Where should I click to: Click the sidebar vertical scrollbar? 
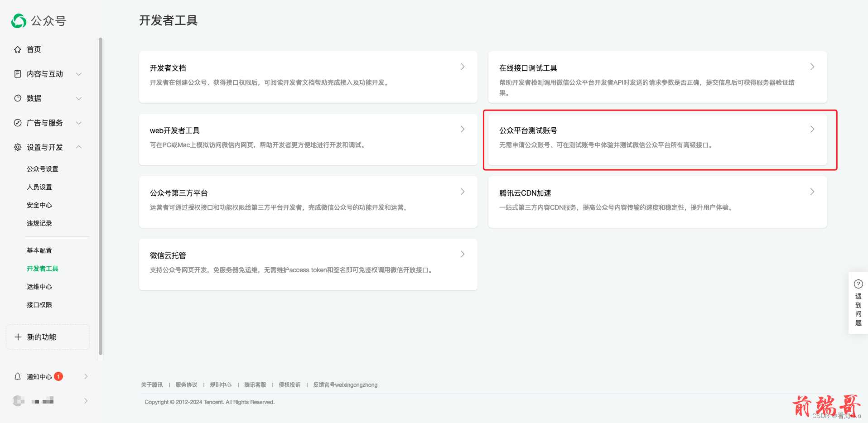click(x=101, y=197)
